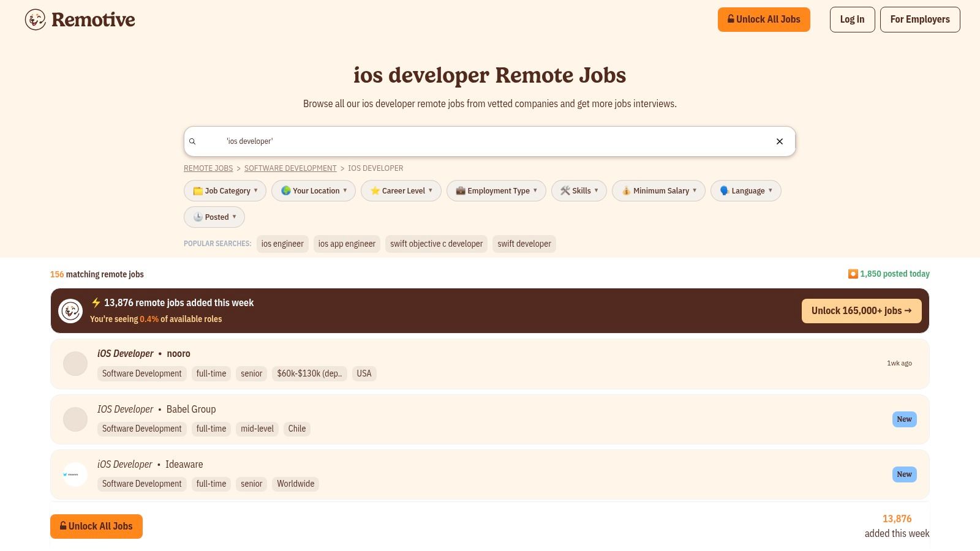Open the Job Category dropdown
Viewport: 980px width, 551px height.
tap(225, 191)
